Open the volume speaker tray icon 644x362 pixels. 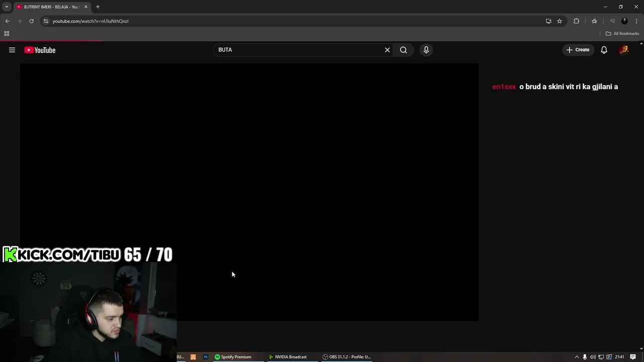(x=593, y=357)
